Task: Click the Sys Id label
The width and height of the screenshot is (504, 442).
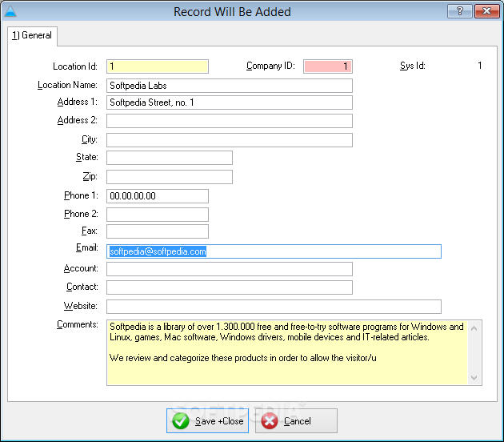Action: (413, 66)
